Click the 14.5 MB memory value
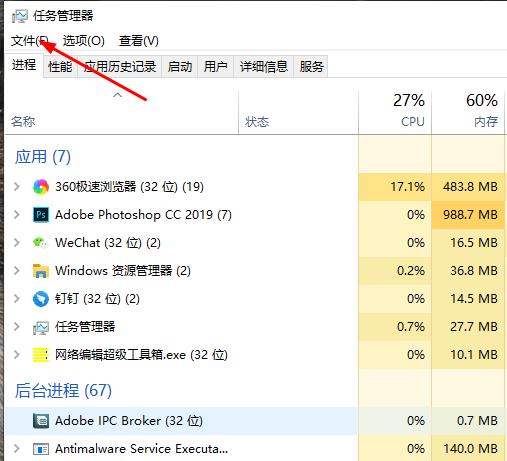Viewport: 507px width, 461px height. pos(474,299)
